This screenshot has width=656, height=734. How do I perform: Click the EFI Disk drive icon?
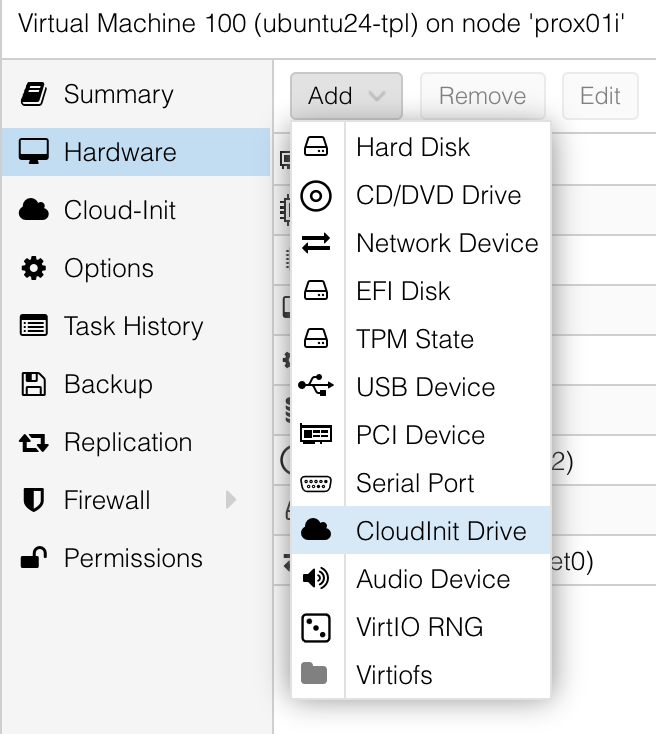[316, 291]
